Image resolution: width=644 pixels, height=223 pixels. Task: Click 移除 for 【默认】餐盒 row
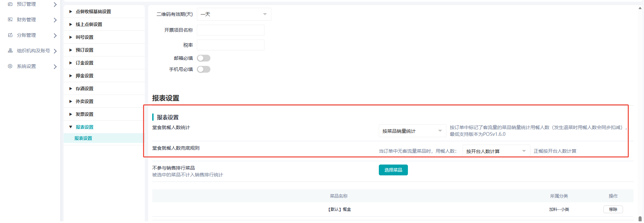pyautogui.click(x=613, y=209)
